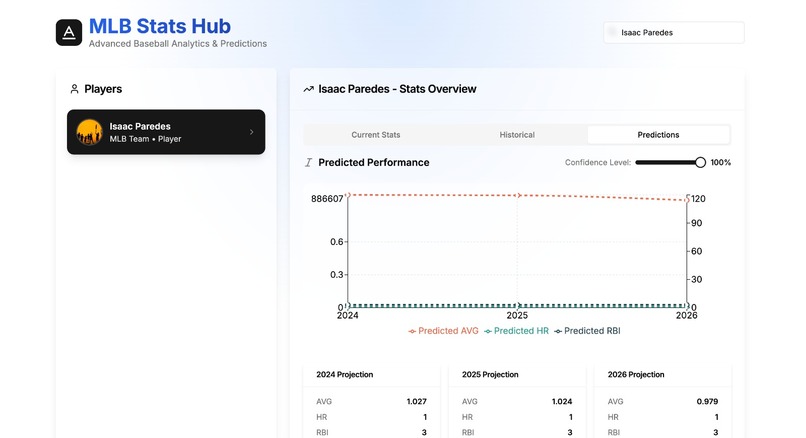The image size is (806, 438).
Task: Toggle Predicted AVG legend entry
Action: (x=443, y=331)
